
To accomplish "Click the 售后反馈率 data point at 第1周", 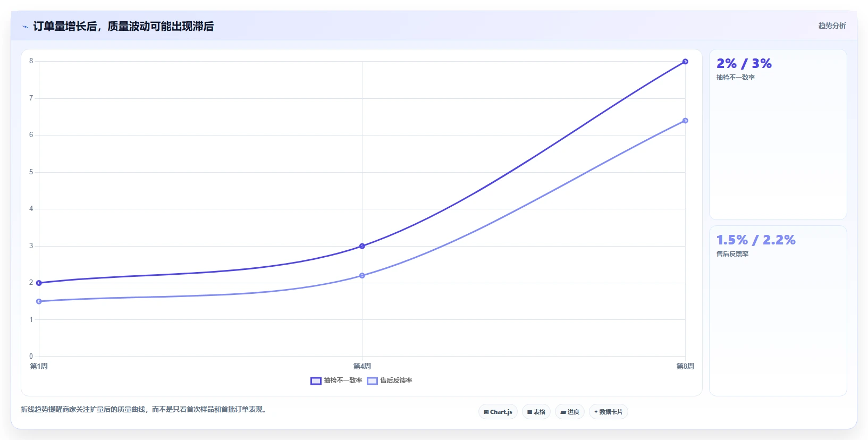I will (x=39, y=301).
